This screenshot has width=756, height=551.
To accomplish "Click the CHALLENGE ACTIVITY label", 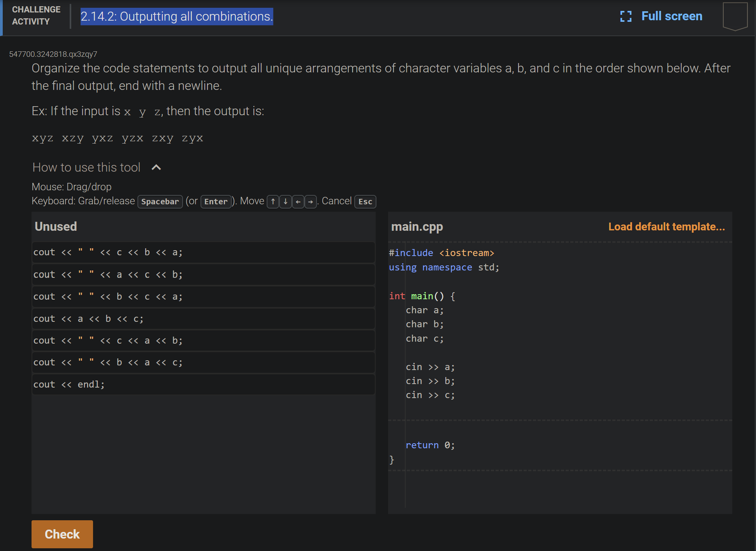I will pos(36,16).
